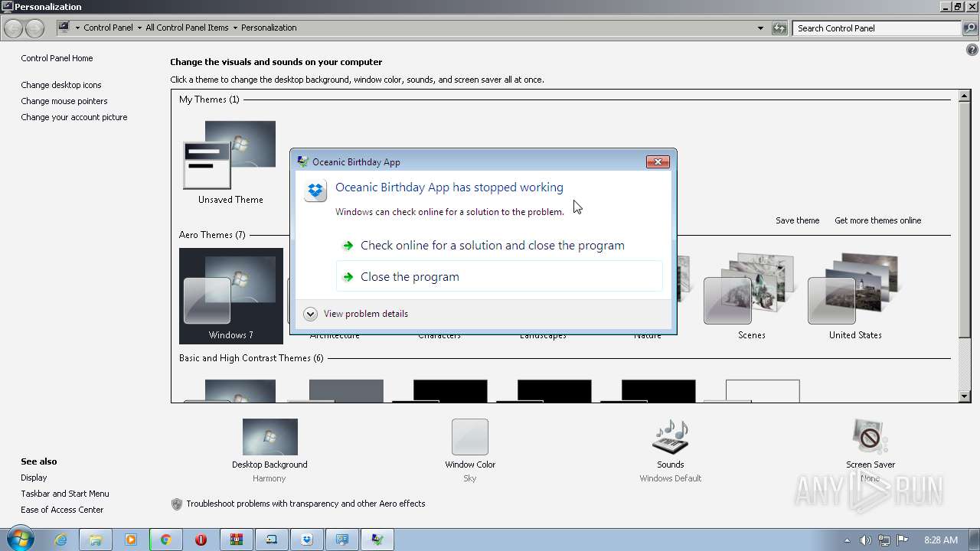Click the Personalization breadcrumb
Image resolution: width=980 pixels, height=551 pixels.
269,28
